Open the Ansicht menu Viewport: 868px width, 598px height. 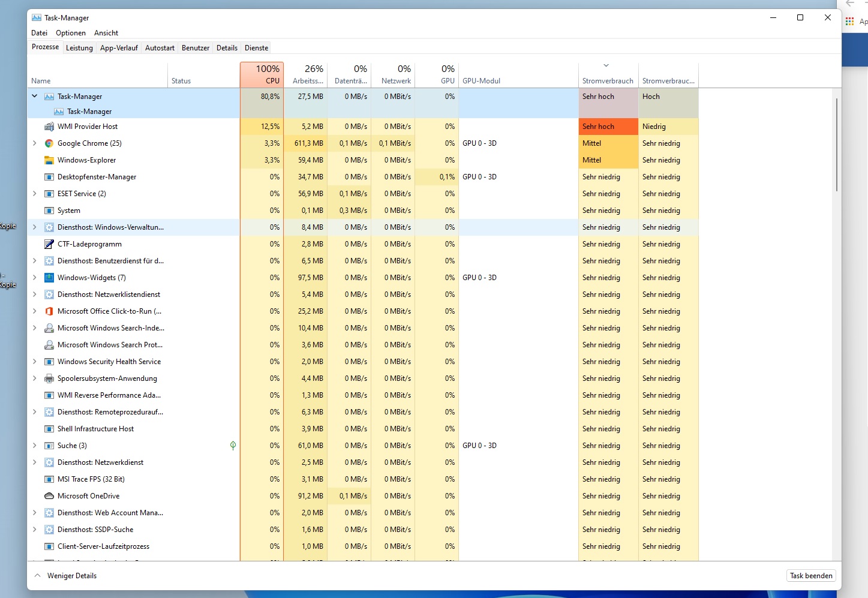[106, 33]
